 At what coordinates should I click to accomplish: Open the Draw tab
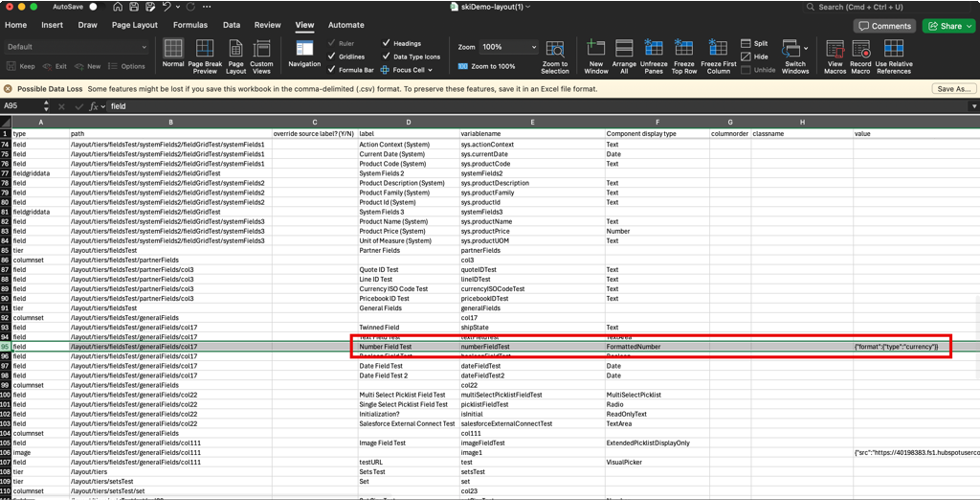pyautogui.click(x=87, y=25)
